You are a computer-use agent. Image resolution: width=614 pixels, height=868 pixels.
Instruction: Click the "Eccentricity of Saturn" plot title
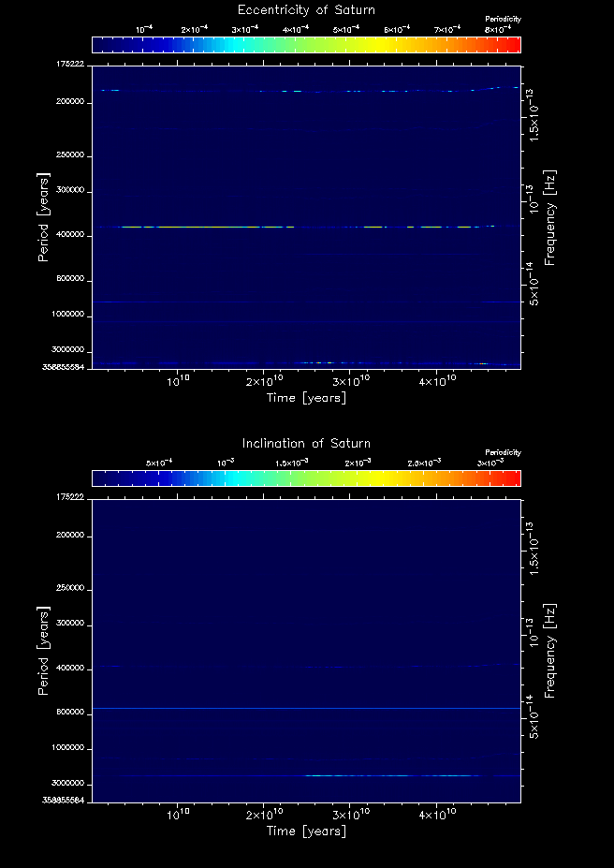click(306, 10)
